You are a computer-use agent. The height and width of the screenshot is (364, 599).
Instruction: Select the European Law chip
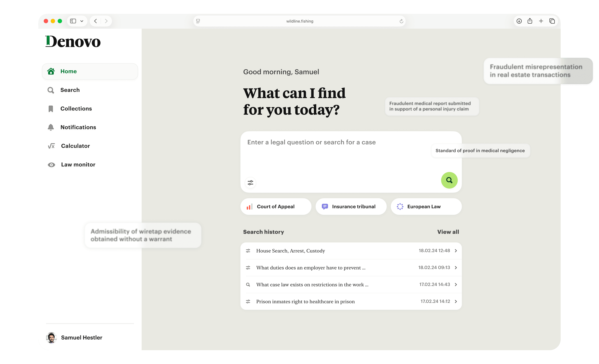(x=426, y=207)
